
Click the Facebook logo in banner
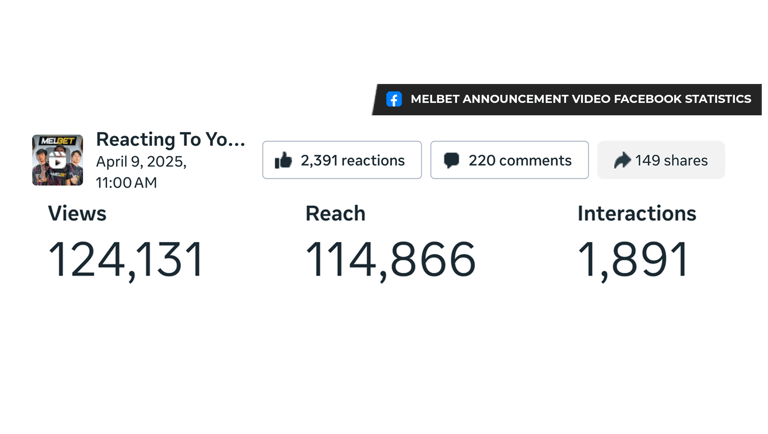pyautogui.click(x=394, y=99)
